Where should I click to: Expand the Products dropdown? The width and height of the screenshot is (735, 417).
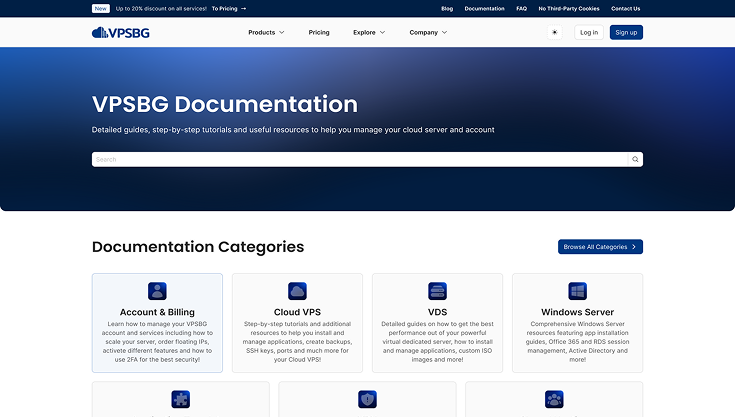pyautogui.click(x=266, y=32)
